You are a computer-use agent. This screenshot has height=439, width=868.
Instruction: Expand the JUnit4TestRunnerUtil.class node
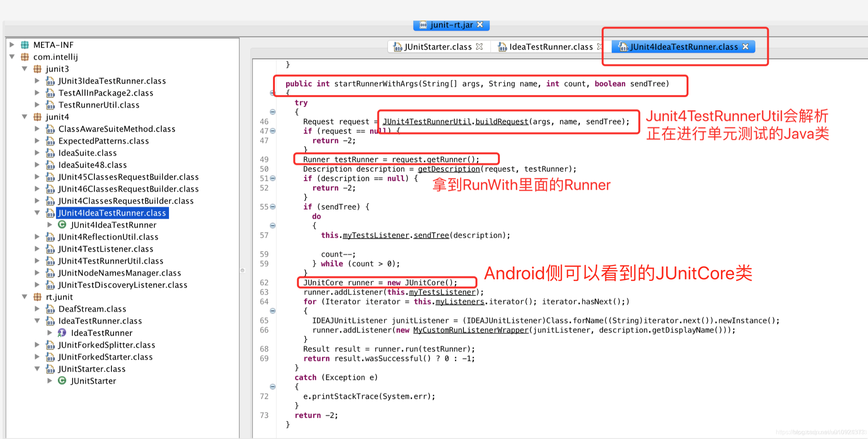click(37, 261)
